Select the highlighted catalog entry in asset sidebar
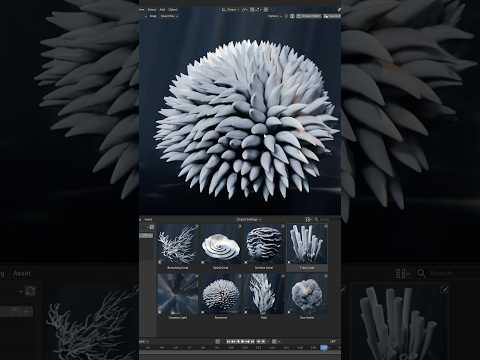 (x=146, y=235)
